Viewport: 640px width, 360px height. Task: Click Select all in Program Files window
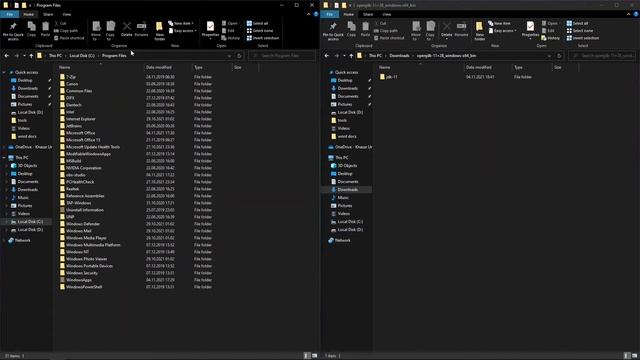tap(257, 23)
